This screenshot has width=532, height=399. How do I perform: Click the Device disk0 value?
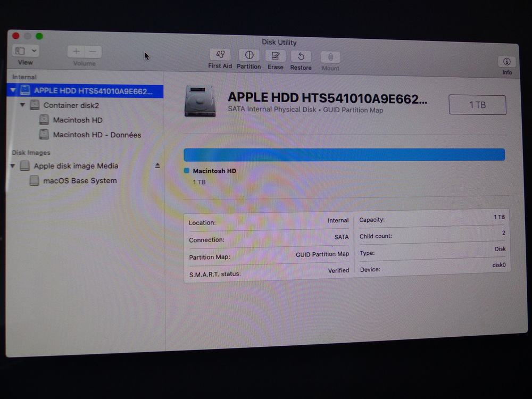click(x=499, y=265)
